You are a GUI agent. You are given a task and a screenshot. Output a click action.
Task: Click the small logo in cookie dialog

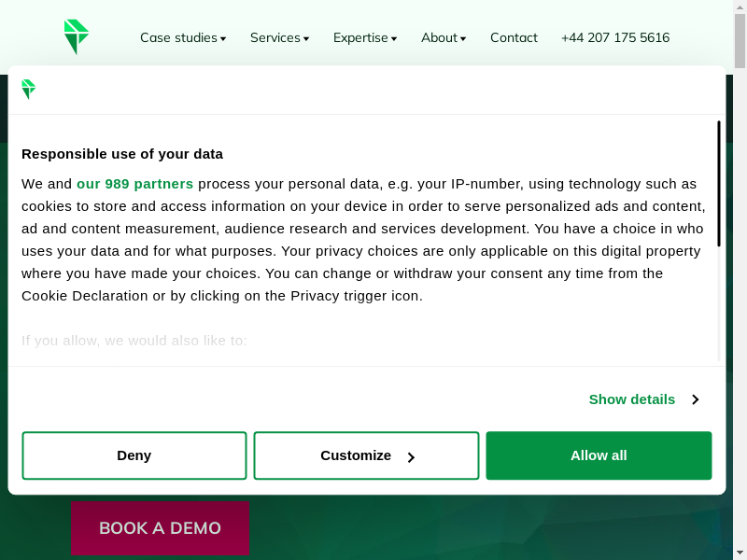tap(29, 90)
